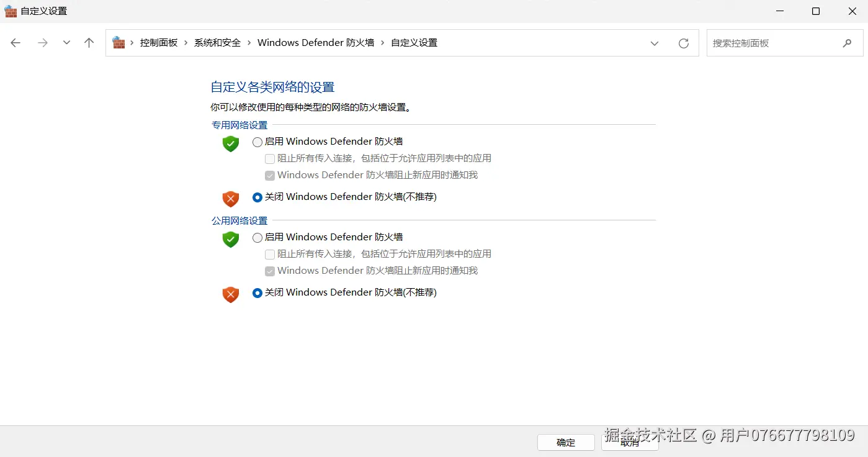
Task: Check 阻止所有传入连接 under 公用网络设置
Action: point(270,255)
